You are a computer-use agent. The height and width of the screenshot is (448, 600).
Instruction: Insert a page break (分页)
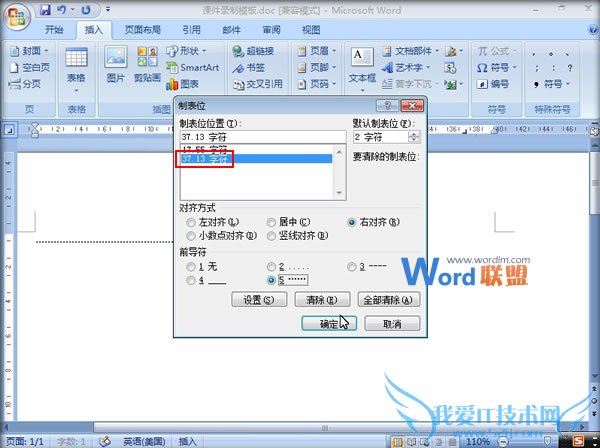[25, 84]
